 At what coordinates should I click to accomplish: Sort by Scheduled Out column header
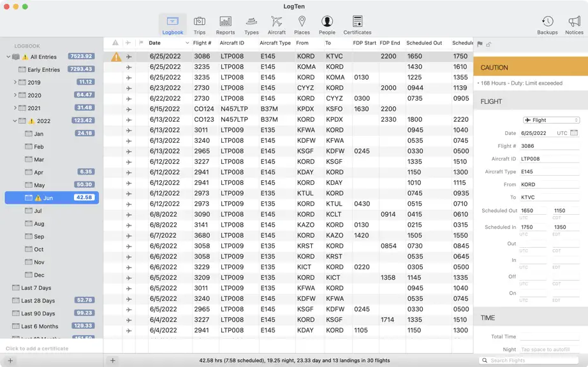pyautogui.click(x=424, y=43)
